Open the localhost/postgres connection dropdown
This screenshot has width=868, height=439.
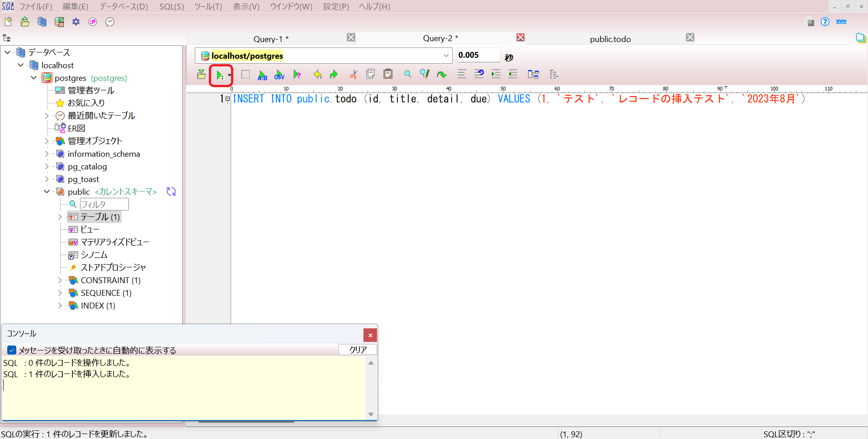coord(446,56)
